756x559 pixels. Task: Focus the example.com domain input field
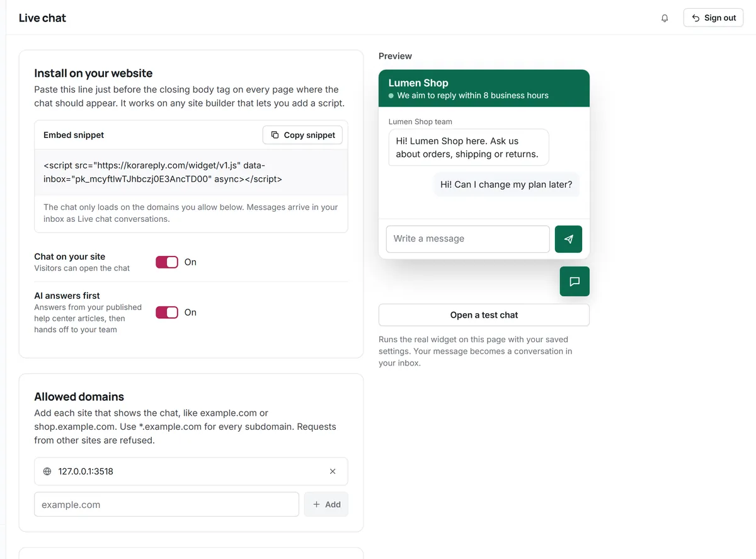[x=166, y=505]
